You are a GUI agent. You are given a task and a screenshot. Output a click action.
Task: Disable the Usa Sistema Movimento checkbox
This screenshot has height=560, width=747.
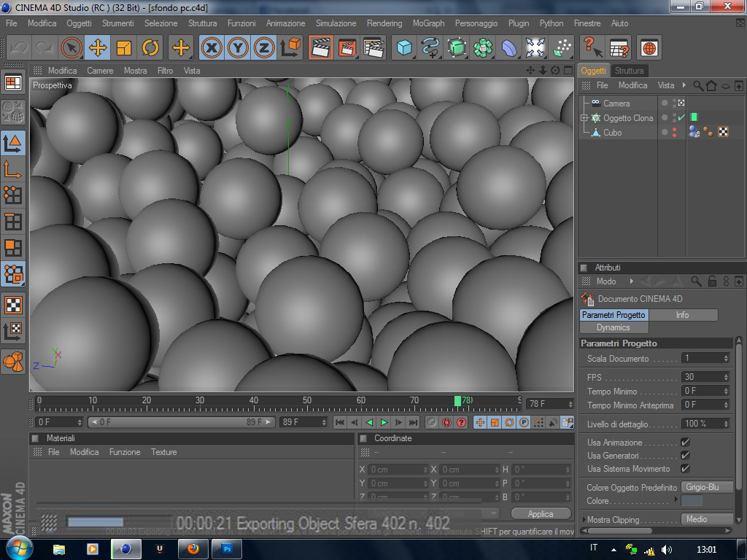pos(685,469)
